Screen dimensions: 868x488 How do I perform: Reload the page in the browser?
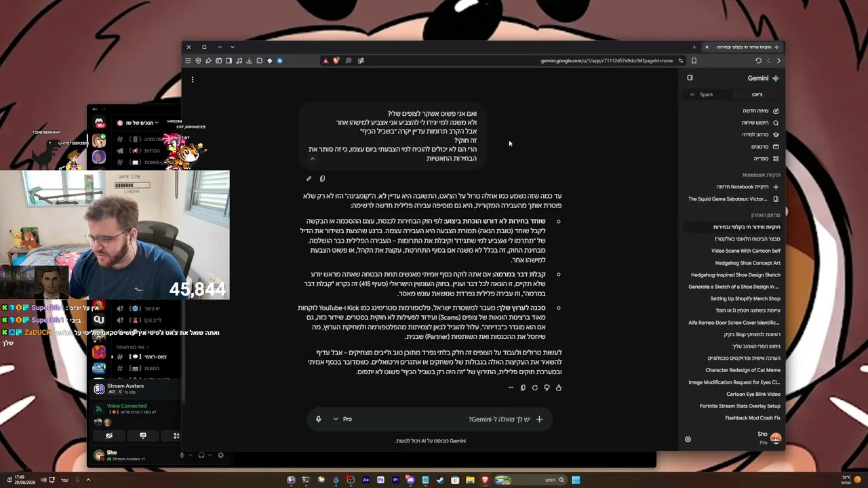tap(758, 60)
